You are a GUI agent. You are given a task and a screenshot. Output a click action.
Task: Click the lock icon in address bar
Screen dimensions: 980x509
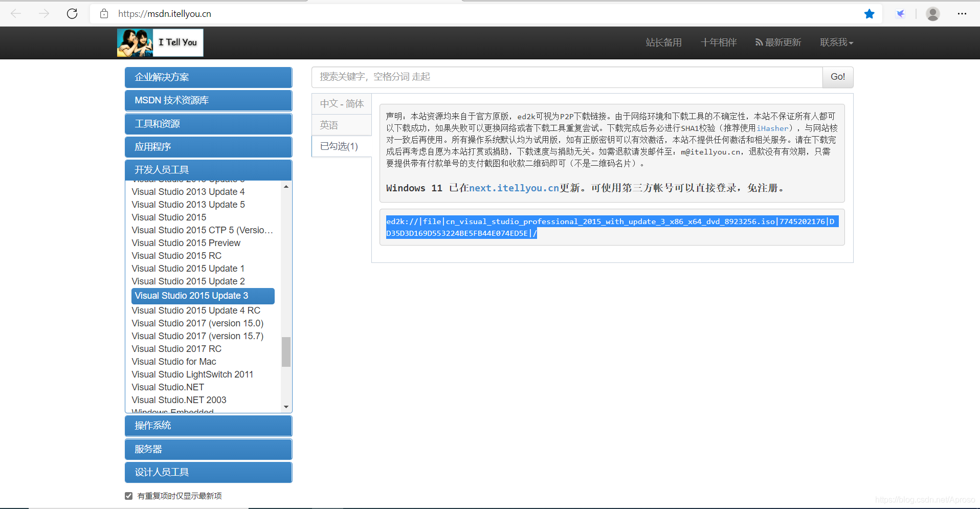click(x=104, y=14)
